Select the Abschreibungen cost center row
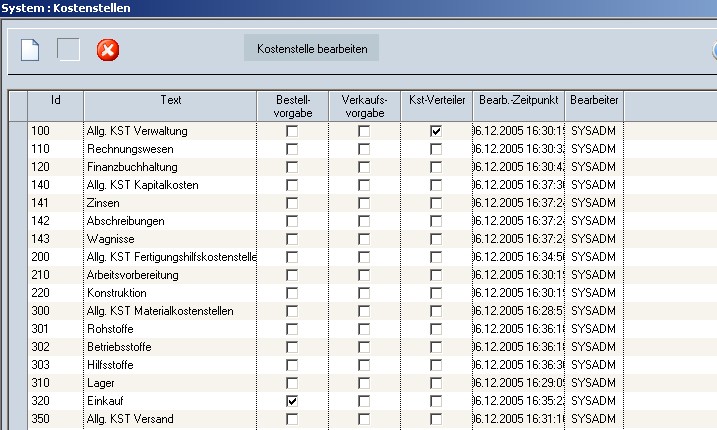Viewport: 717px width, 430px height. pyautogui.click(x=125, y=221)
